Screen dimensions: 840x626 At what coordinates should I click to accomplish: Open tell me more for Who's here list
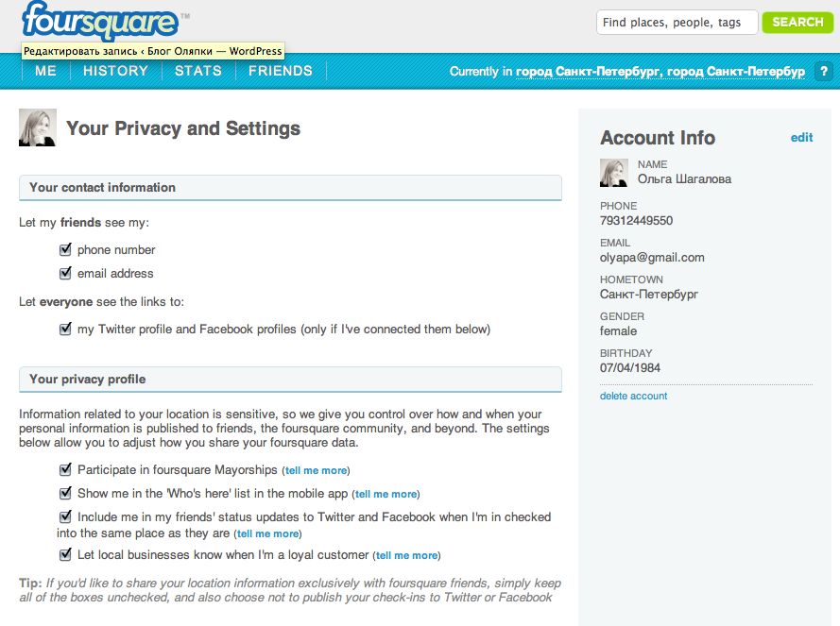[x=386, y=494]
